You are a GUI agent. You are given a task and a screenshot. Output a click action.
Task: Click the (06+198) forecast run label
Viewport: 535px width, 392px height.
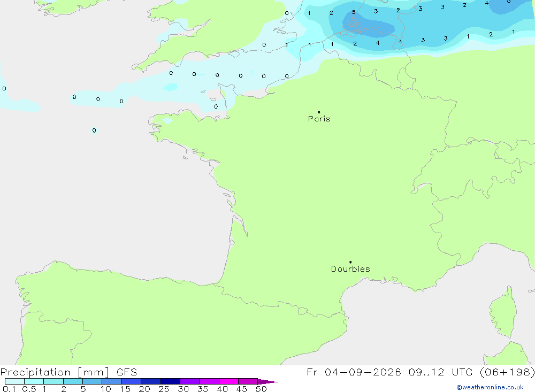tap(507, 372)
